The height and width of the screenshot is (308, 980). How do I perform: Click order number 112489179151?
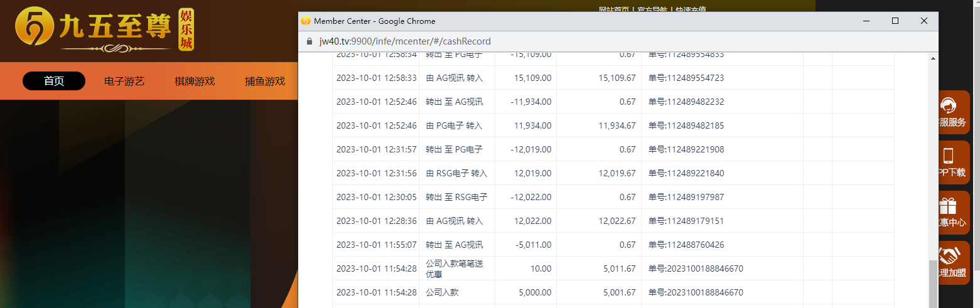[686, 221]
